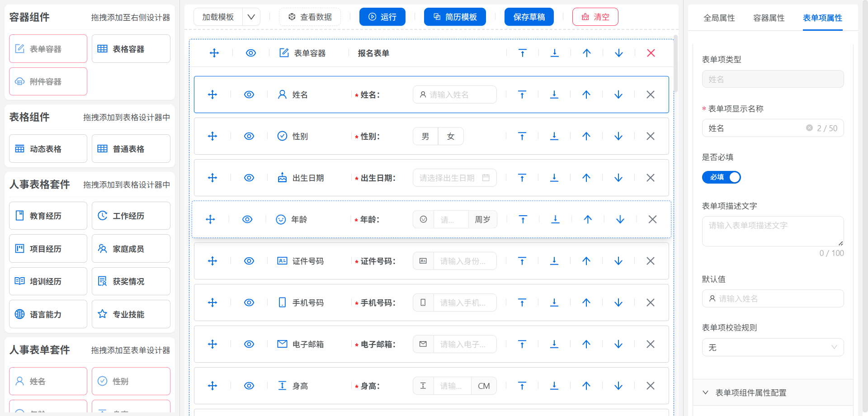Expand 表单项组件属性配置 section

point(750,392)
